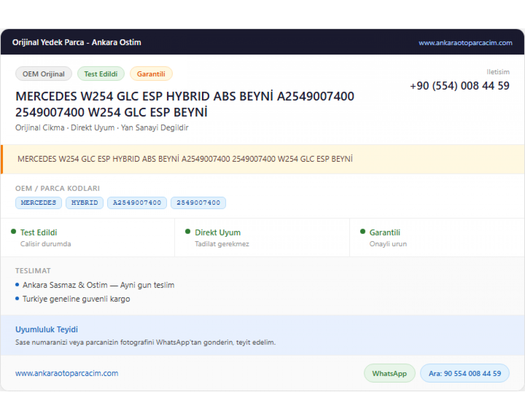
Task: Click the phone number +90 (554) 008 44 59
Action: coord(460,86)
